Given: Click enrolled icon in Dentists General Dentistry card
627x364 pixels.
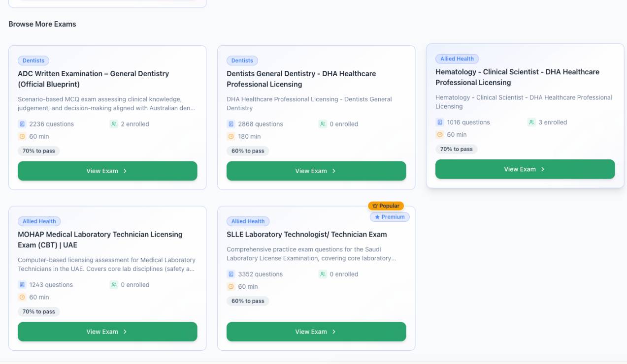Looking at the screenshot, I should click(323, 124).
